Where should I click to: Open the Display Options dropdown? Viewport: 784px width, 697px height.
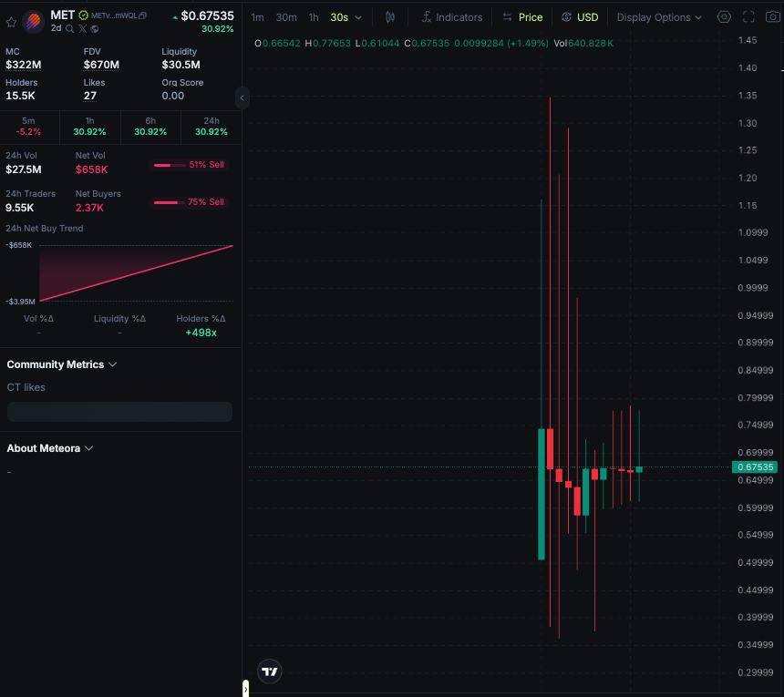coord(659,17)
